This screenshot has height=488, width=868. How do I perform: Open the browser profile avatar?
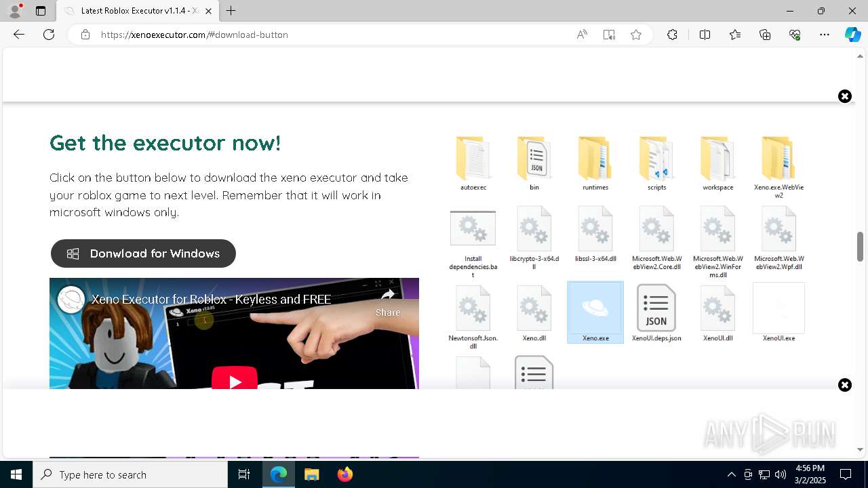15,11
